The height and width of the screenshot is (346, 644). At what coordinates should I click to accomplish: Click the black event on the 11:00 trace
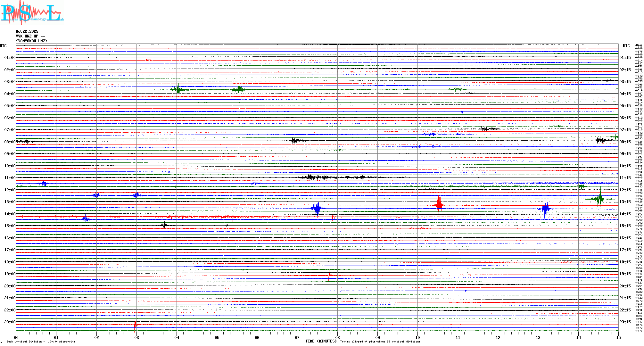(310, 177)
